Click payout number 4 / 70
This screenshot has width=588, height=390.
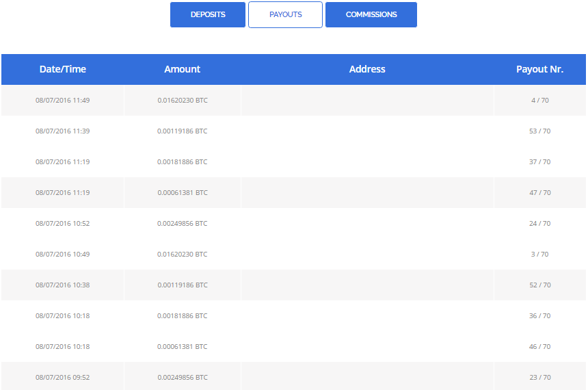[539, 100]
